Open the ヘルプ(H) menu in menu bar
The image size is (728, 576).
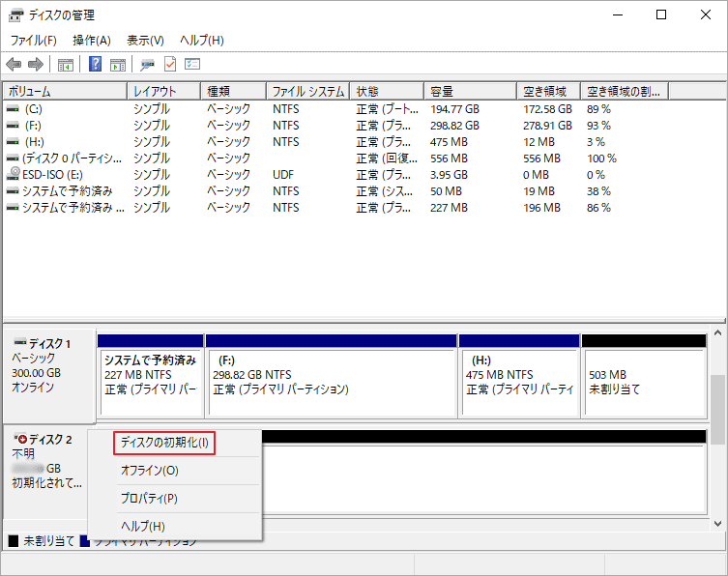click(x=202, y=41)
